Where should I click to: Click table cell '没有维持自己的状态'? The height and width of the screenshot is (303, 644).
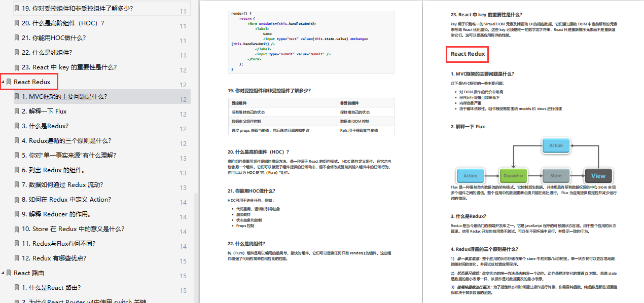coord(282,112)
